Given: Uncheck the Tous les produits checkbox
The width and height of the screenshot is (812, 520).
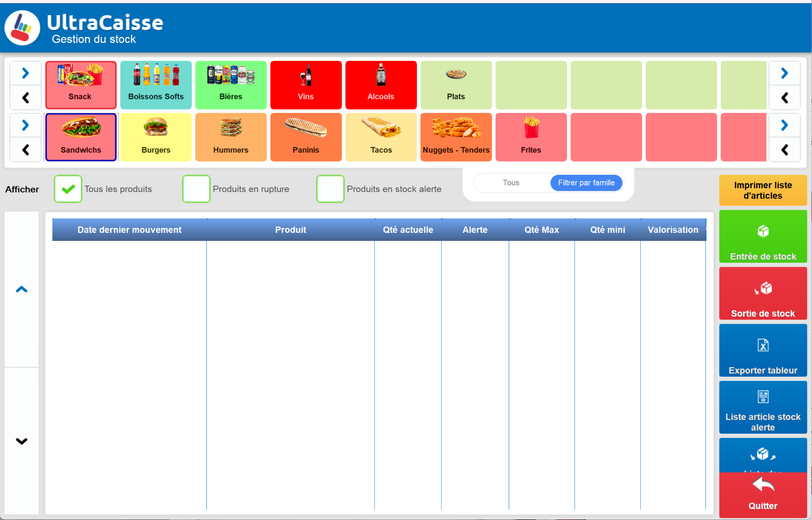Looking at the screenshot, I should coord(68,189).
